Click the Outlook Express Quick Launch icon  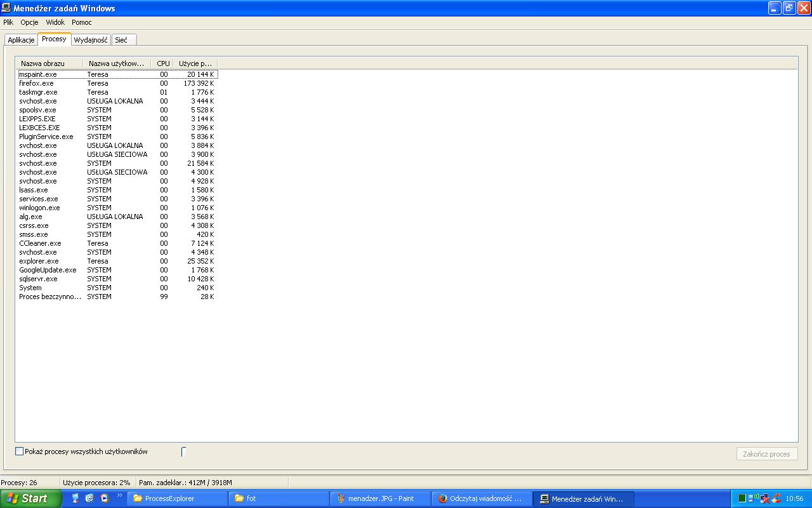(x=89, y=498)
